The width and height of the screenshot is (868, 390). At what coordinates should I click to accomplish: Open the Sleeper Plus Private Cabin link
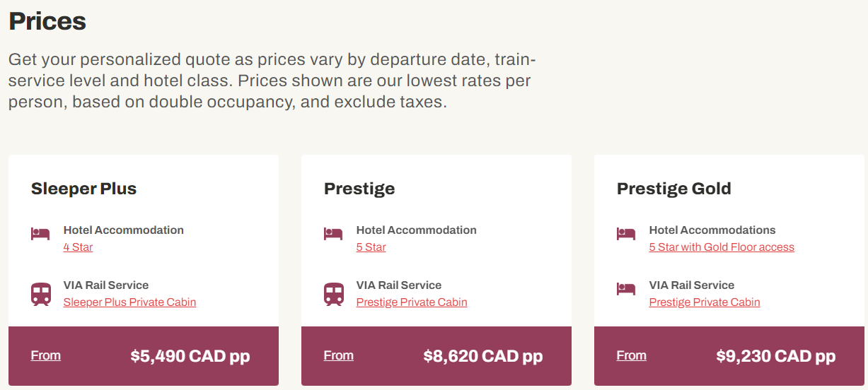tap(129, 302)
